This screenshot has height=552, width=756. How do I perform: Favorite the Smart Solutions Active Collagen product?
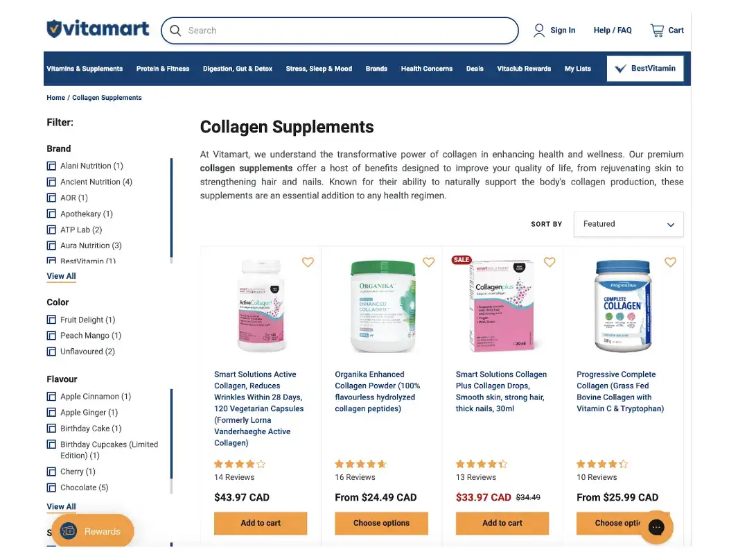pos(308,262)
